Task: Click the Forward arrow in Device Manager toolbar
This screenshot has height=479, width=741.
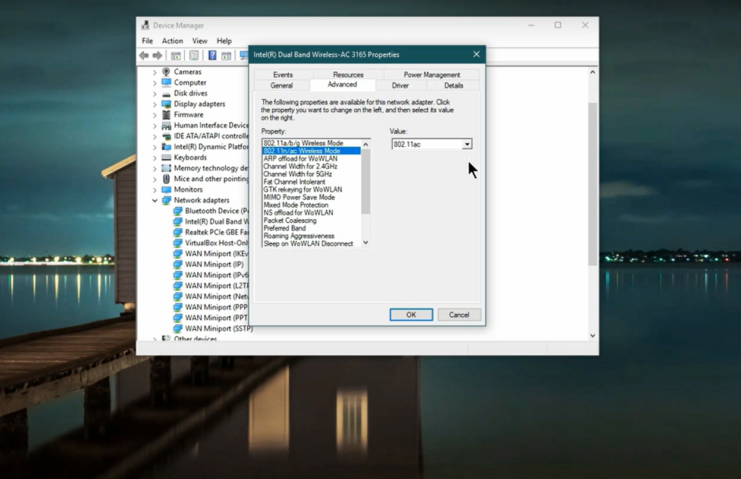Action: click(x=157, y=56)
